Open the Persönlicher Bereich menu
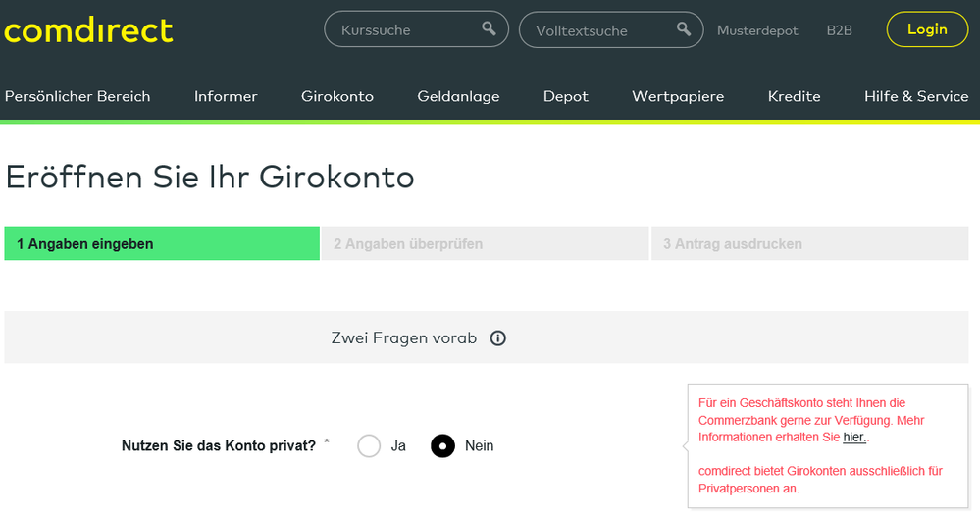Viewport: 980px width, 518px height. tap(77, 96)
